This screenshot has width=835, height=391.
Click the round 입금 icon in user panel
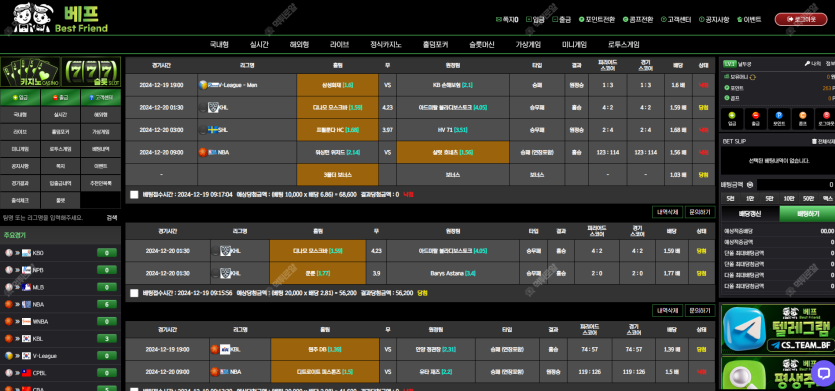point(732,118)
